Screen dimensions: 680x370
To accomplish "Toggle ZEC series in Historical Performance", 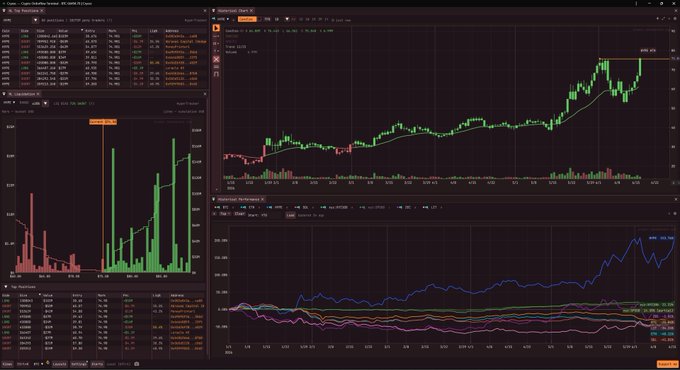I will 404,207.
